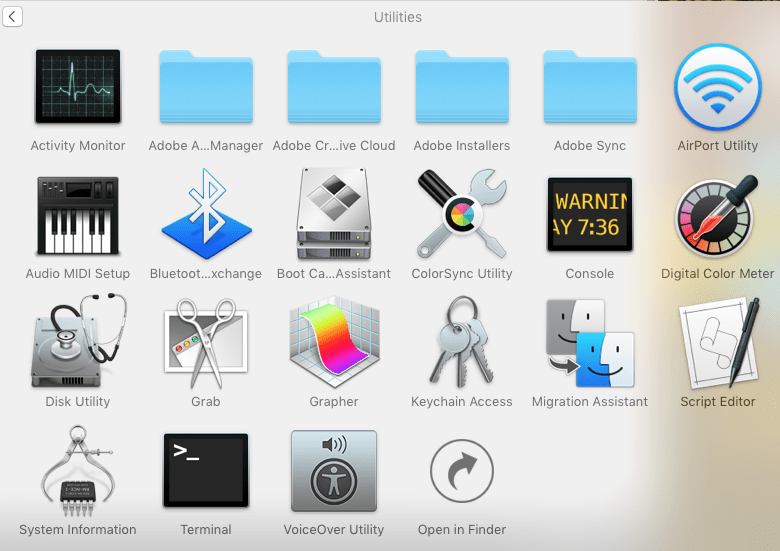
Task: Click the Adobe Sync label
Action: 590,146
